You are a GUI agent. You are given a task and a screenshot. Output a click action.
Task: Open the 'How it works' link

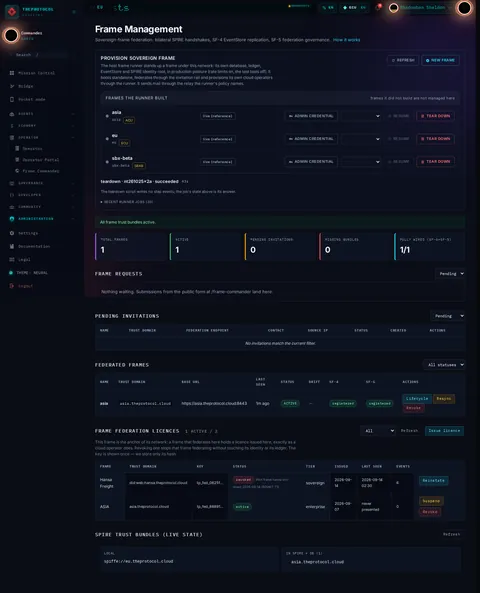tap(346, 40)
